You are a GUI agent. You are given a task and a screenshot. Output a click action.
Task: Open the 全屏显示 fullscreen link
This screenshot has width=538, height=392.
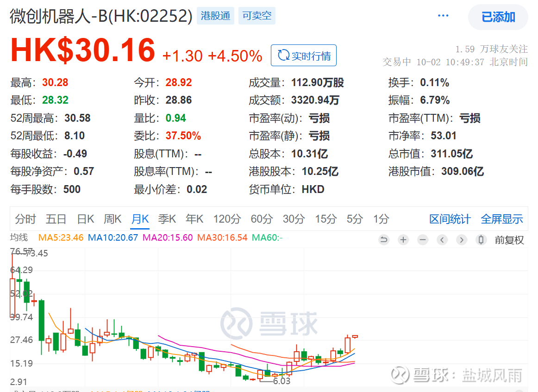[501, 219]
